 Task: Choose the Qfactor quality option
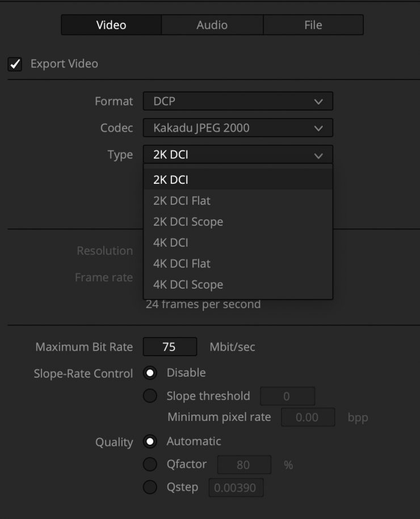coord(150,465)
